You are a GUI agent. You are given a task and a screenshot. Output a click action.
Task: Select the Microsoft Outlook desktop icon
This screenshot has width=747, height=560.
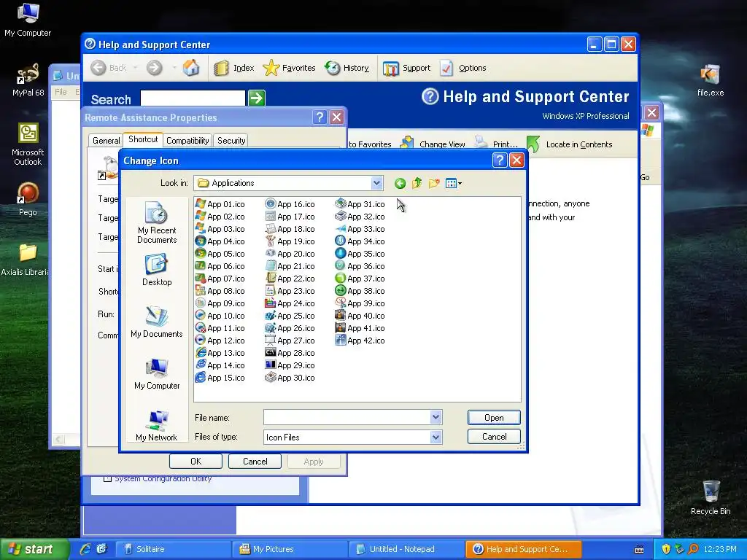(x=28, y=144)
